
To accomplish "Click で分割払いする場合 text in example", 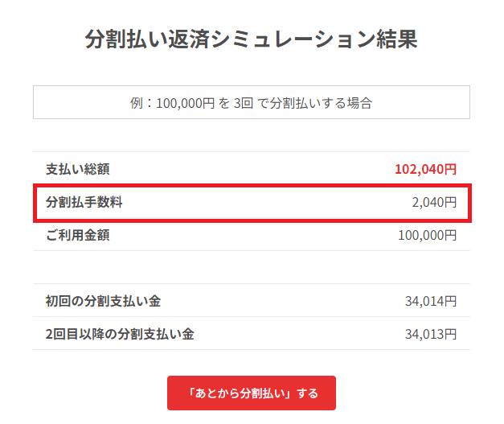I will tap(314, 103).
